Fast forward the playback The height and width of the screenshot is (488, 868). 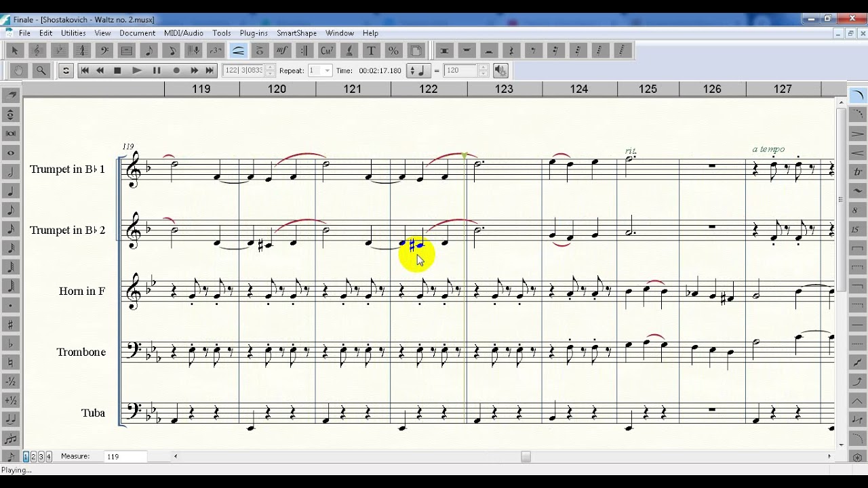(x=195, y=70)
